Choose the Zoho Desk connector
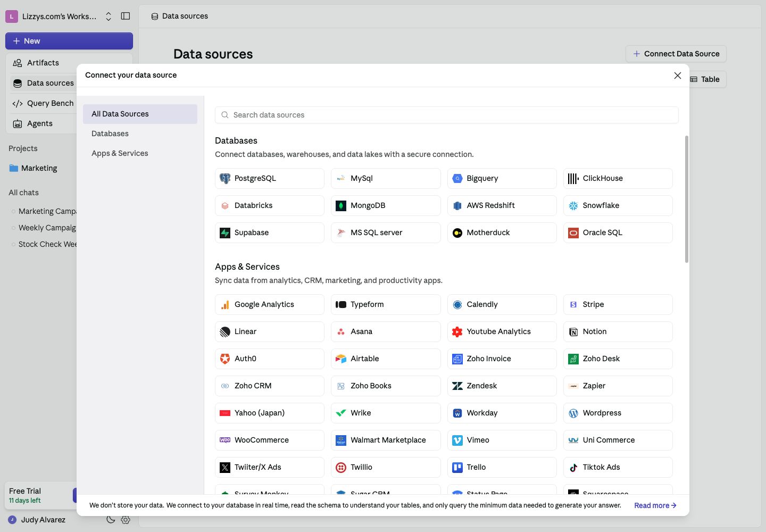 coord(618,359)
